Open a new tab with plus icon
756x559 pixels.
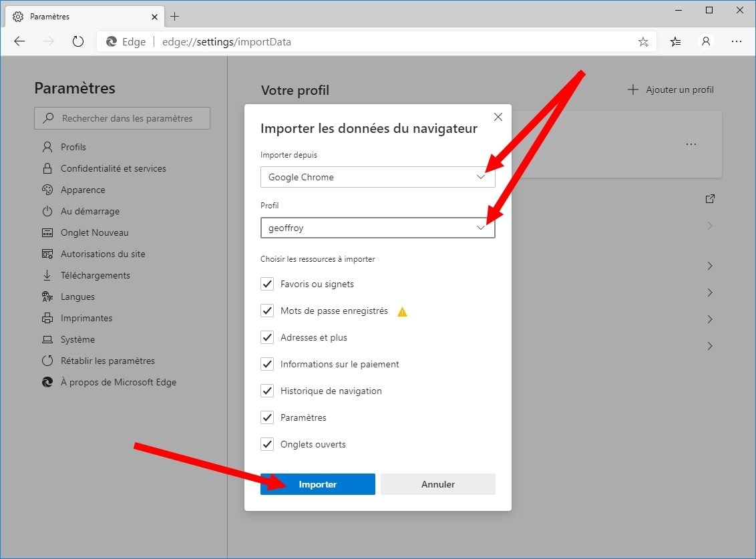[174, 17]
